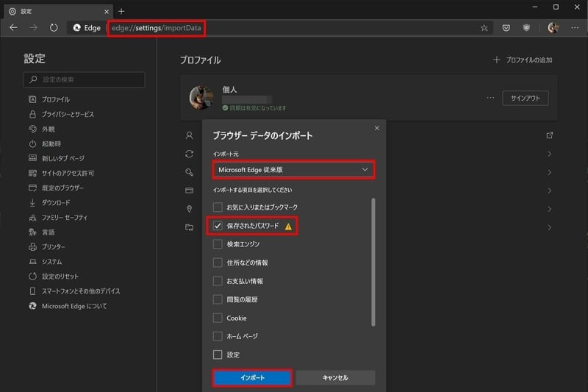588x392 pixels.
Task: Expand the passwords row chevron
Action: 549,172
